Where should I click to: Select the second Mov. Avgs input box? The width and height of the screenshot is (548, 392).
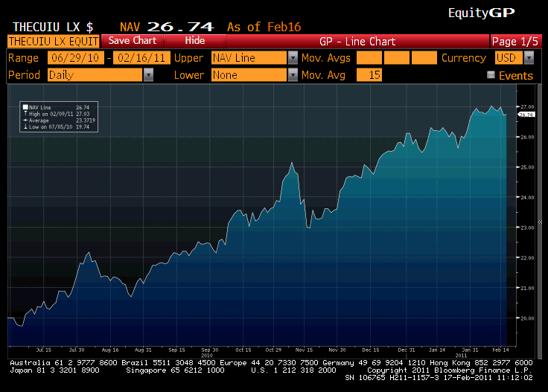(397, 57)
